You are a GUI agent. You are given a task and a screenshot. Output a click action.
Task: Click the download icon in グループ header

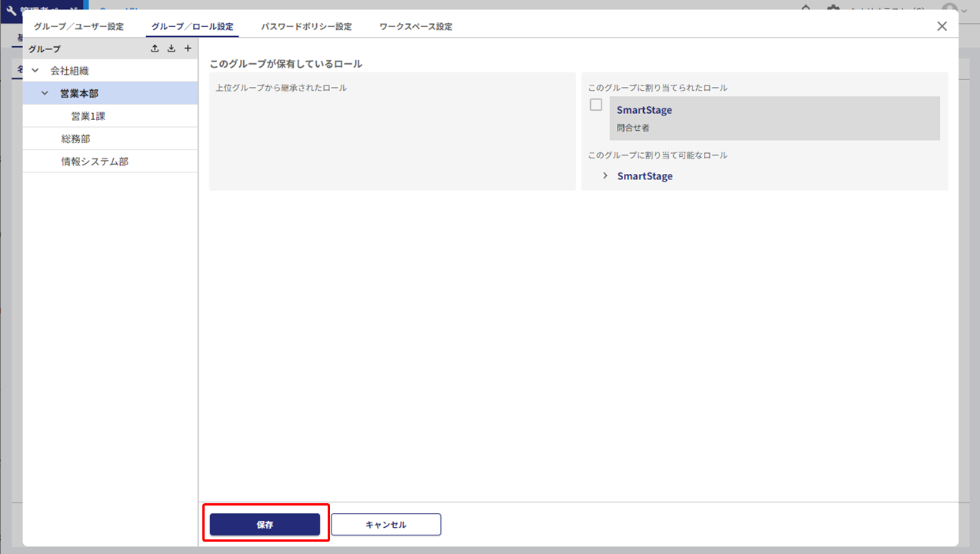(x=171, y=48)
